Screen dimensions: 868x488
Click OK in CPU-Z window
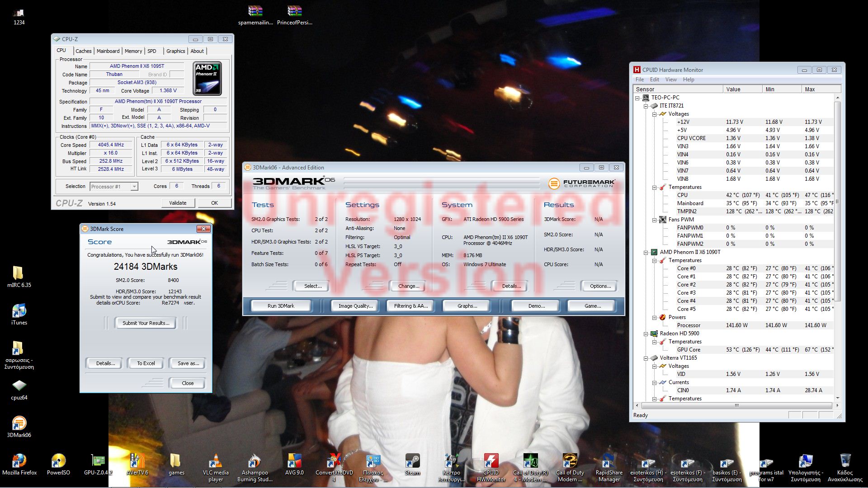pyautogui.click(x=214, y=203)
